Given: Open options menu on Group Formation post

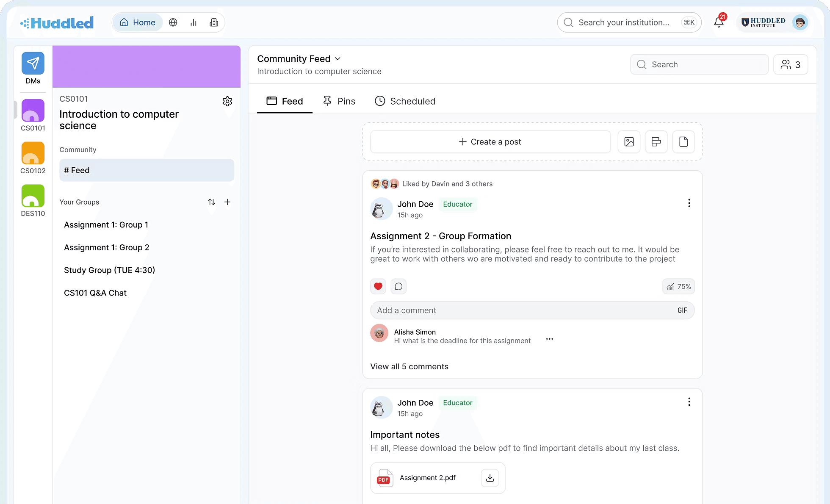Looking at the screenshot, I should click(x=689, y=203).
